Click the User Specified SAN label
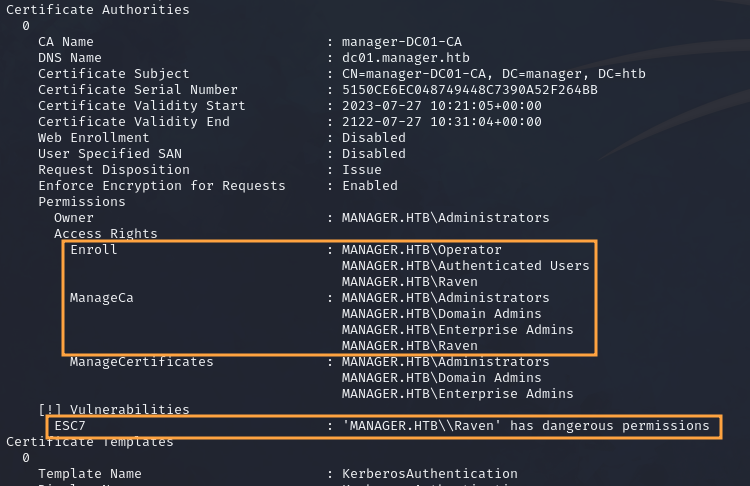This screenshot has height=486, width=750. coord(110,154)
